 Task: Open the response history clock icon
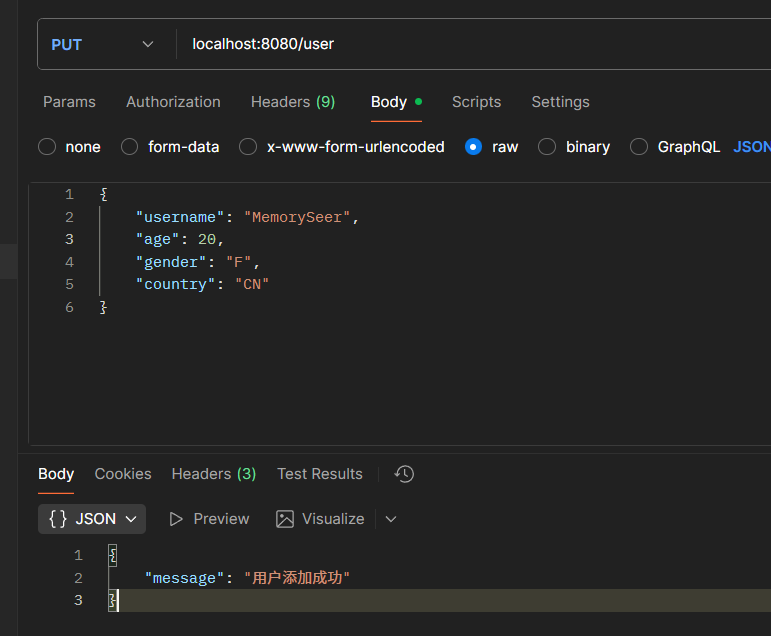tap(404, 474)
